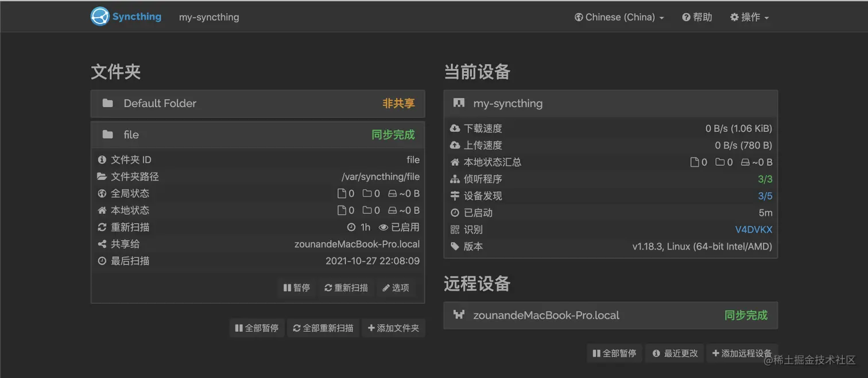
Task: Click the 同步完成 status on file folder
Action: click(x=393, y=134)
